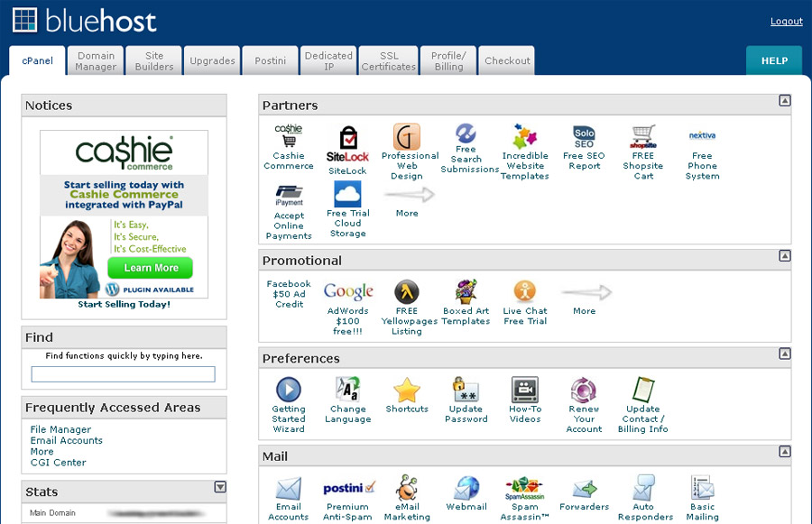Image resolution: width=812 pixels, height=524 pixels.
Task: Click inside the Find functions search box
Action: tap(123, 372)
